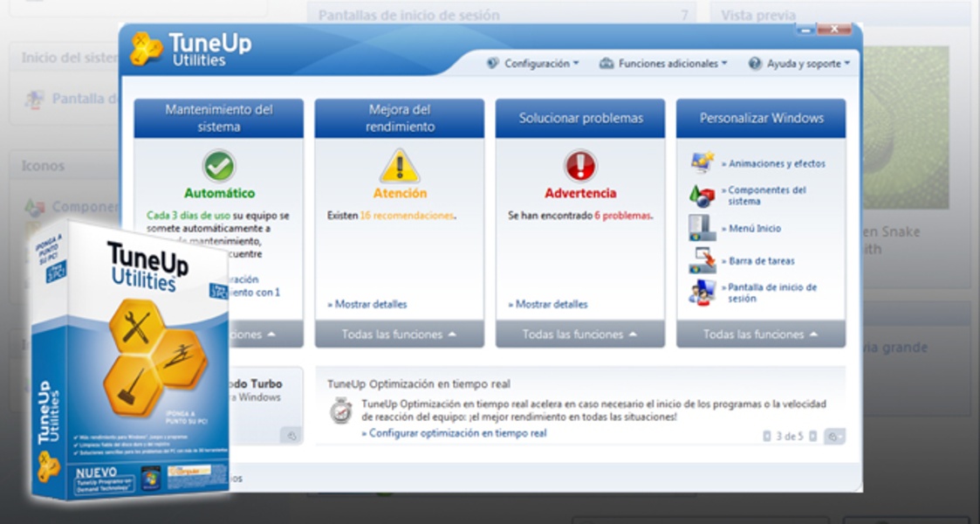
Task: Click the red Advertencia alert icon
Action: (579, 162)
